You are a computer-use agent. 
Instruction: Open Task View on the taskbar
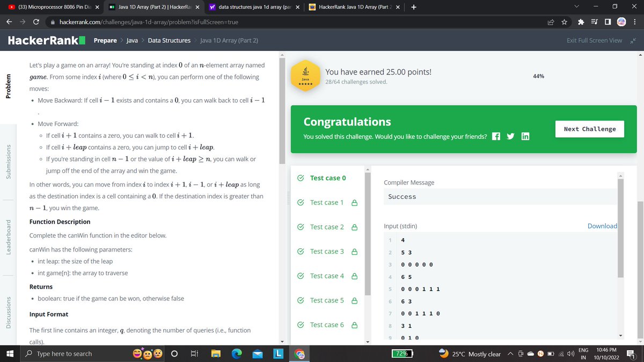(194, 354)
